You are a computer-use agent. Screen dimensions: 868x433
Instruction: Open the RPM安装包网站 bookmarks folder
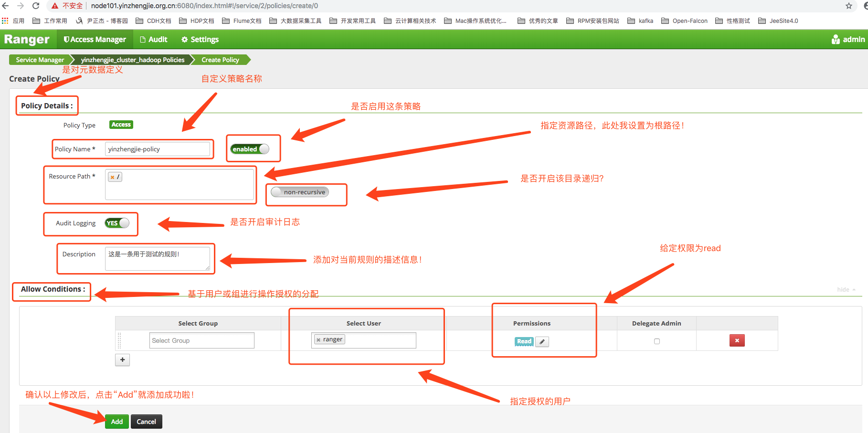593,21
